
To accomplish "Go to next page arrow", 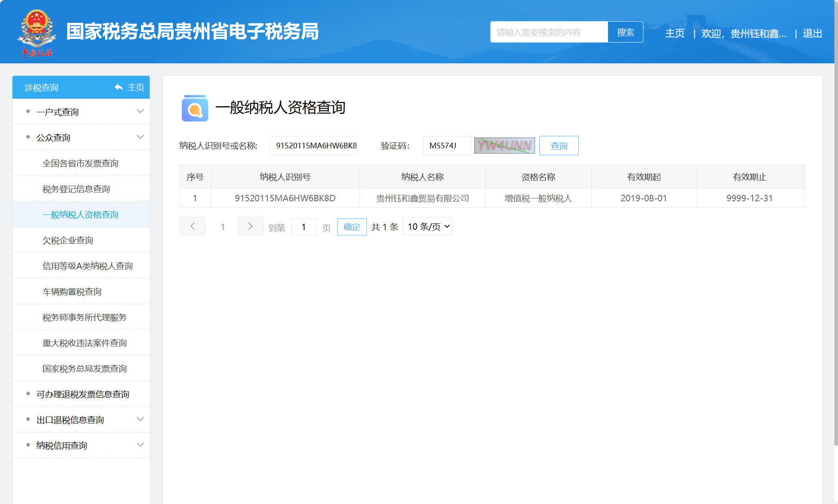I will coord(250,227).
